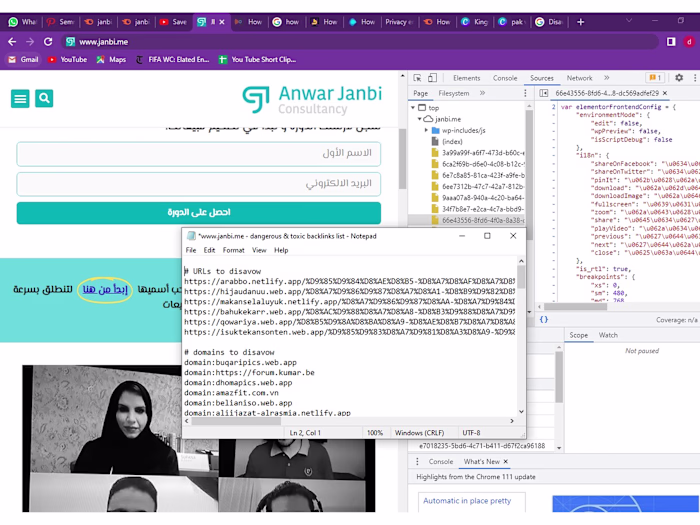Image resolution: width=700 pixels, height=525 pixels.
Task: Open the hamburger menu on Janbi site
Action: coord(20,98)
